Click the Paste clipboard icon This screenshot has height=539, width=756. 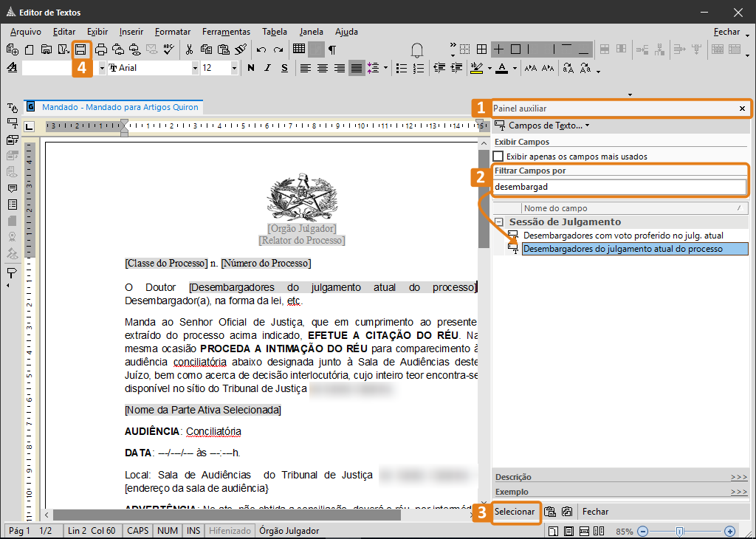pos(223,49)
